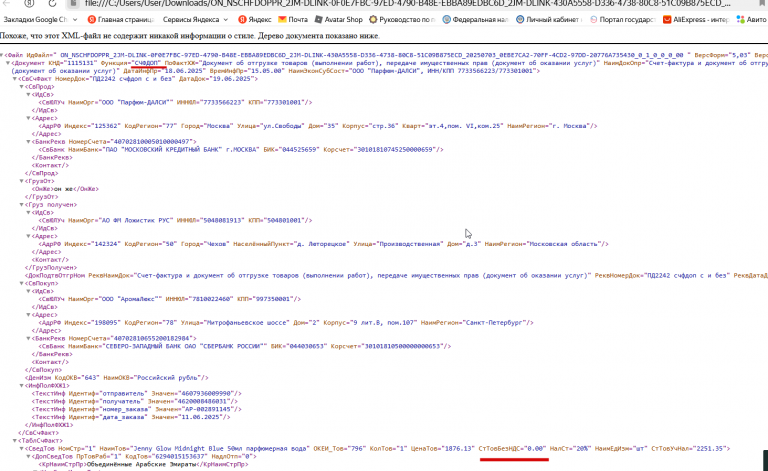Collapse БанкРекв node with account 40702810655200182984

[28, 338]
